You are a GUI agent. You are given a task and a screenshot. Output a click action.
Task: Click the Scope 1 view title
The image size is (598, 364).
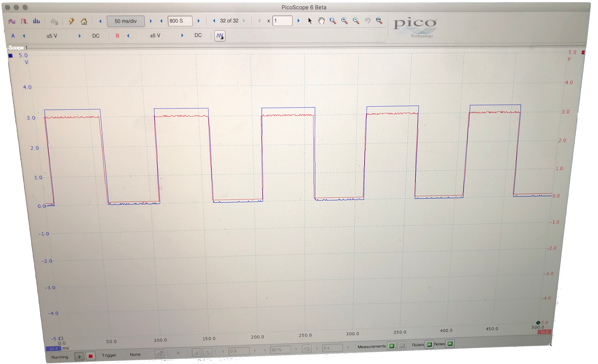[x=18, y=48]
